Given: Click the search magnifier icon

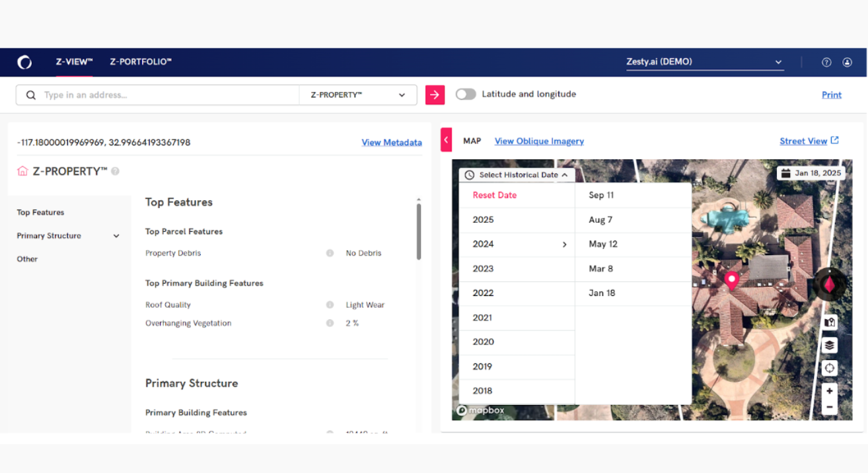Looking at the screenshot, I should 30,95.
